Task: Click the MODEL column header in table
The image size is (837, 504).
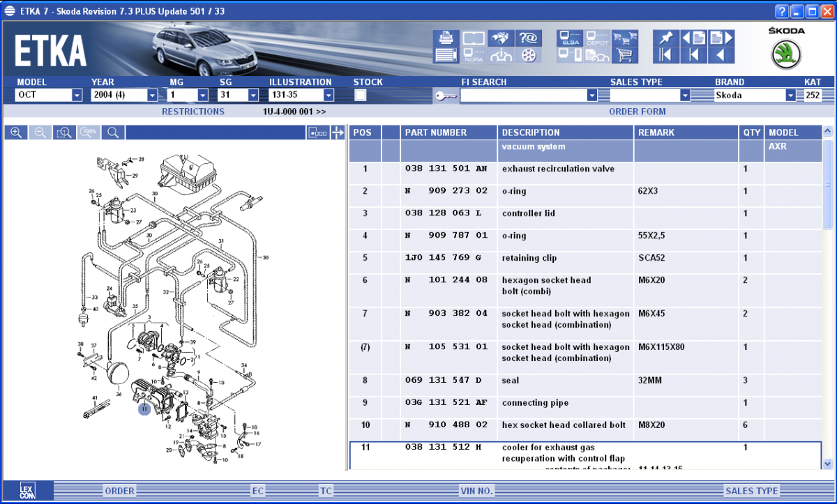Action: click(x=793, y=132)
